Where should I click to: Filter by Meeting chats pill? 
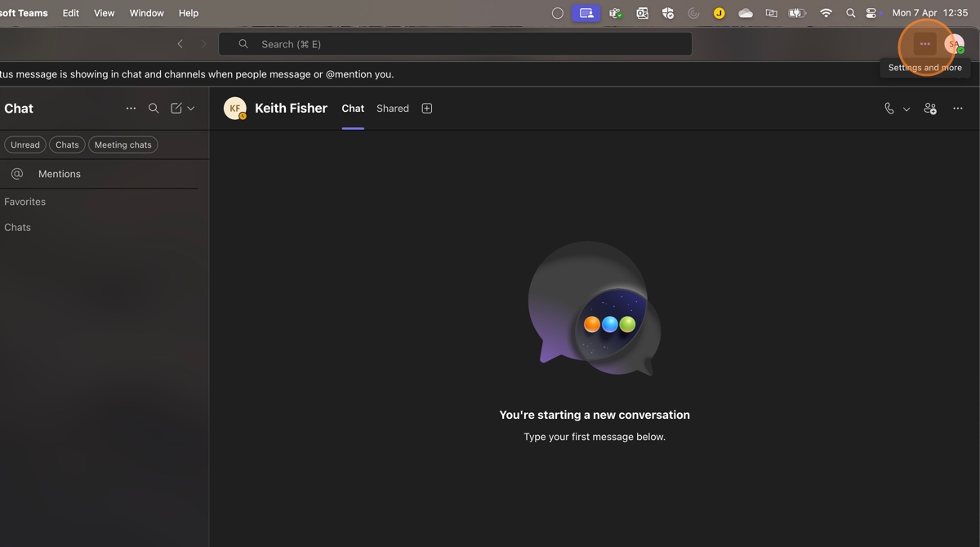pyautogui.click(x=123, y=145)
